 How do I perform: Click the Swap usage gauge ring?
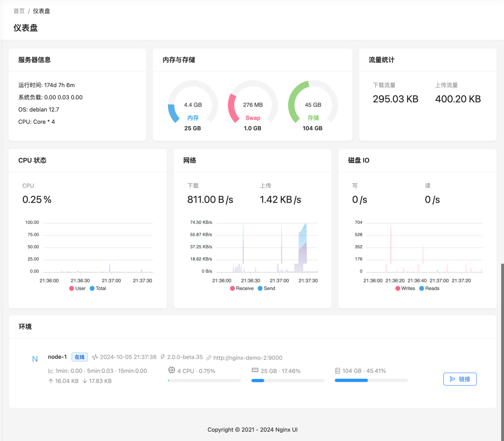(x=252, y=102)
